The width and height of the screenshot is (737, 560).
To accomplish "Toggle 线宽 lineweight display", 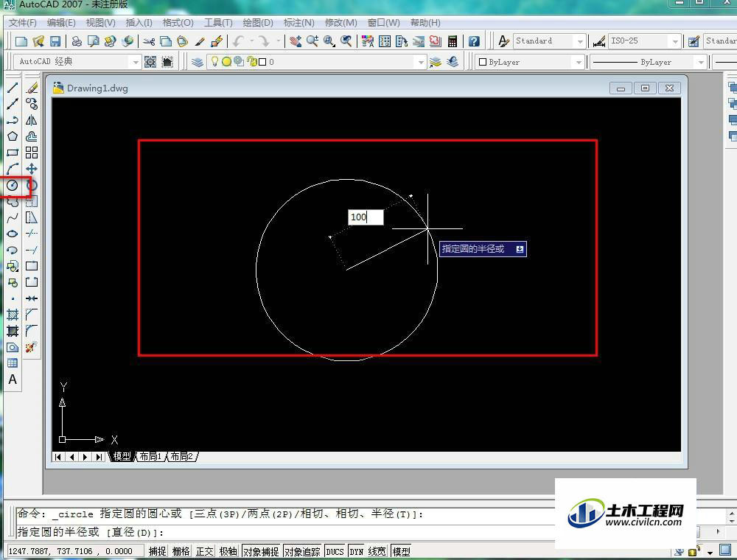I will coord(377,551).
